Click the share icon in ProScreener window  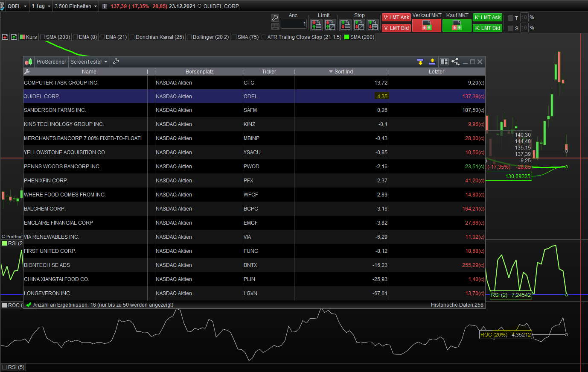455,62
